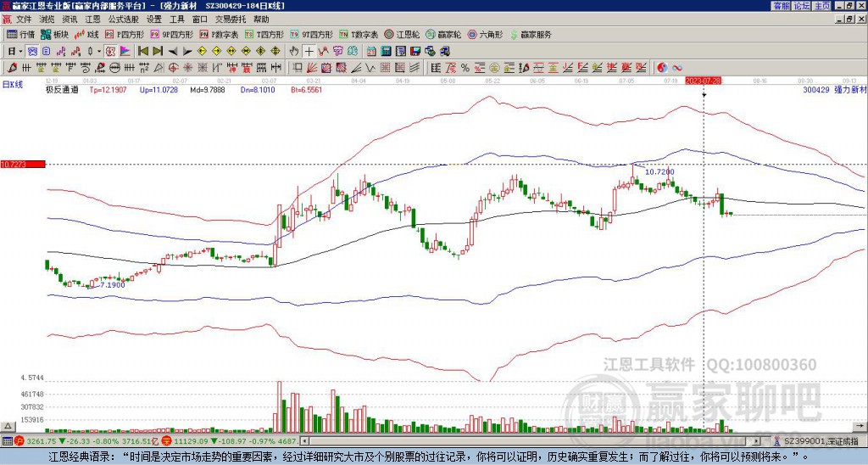Image resolution: width=868 pixels, height=465 pixels.
Task: Open the 帮助 menu
Action: [x=261, y=20]
